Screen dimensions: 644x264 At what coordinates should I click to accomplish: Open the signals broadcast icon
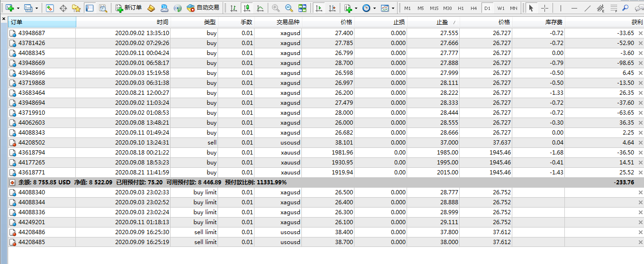177,8
